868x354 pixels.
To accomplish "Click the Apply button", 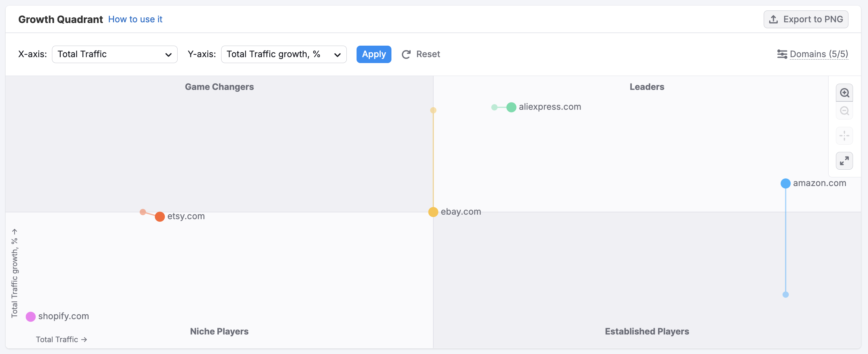I will click(374, 54).
